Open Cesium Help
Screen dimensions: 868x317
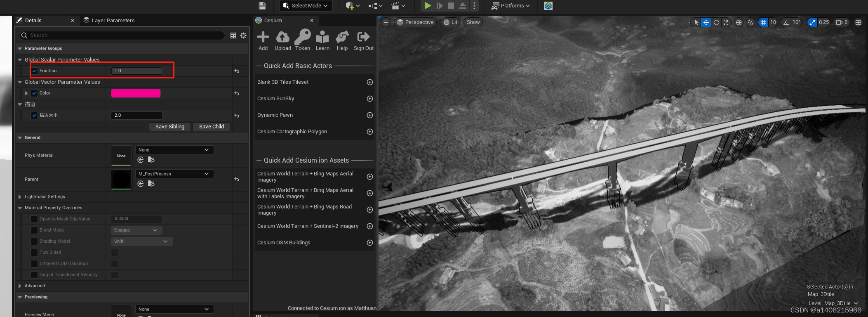coord(342,40)
